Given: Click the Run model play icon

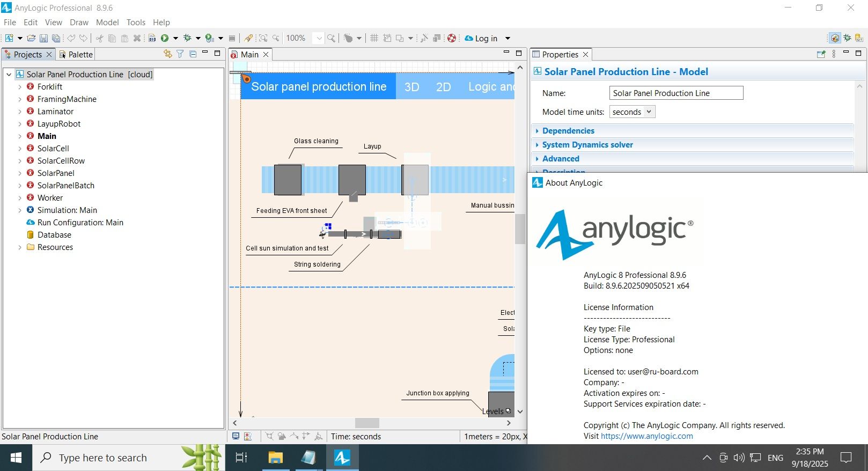Looking at the screenshot, I should pos(165,38).
